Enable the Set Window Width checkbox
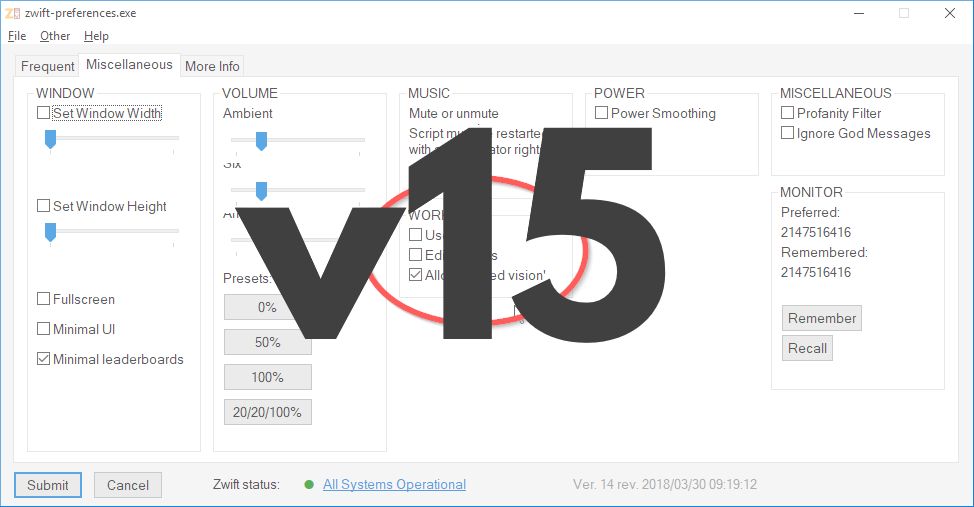Image resolution: width=974 pixels, height=507 pixels. (43, 113)
